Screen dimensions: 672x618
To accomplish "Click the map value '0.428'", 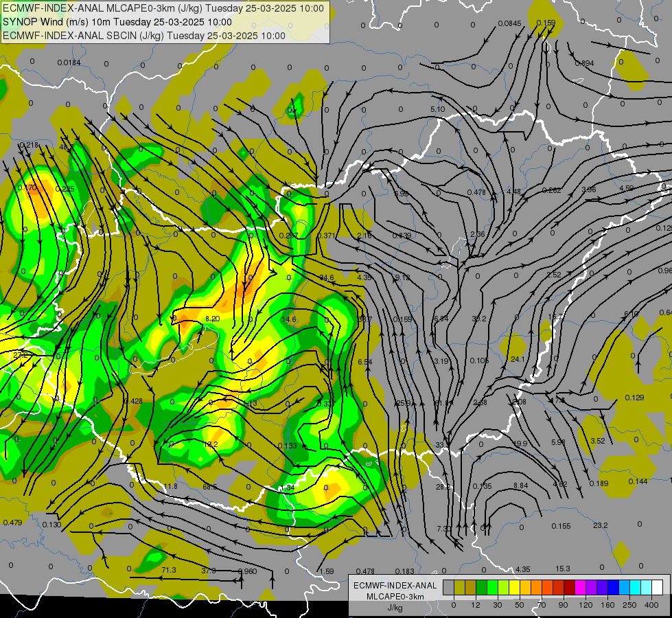I will tap(133, 402).
